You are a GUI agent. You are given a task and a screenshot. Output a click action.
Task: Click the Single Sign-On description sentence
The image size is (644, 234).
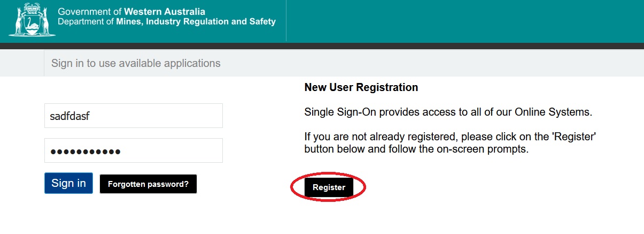(x=448, y=112)
